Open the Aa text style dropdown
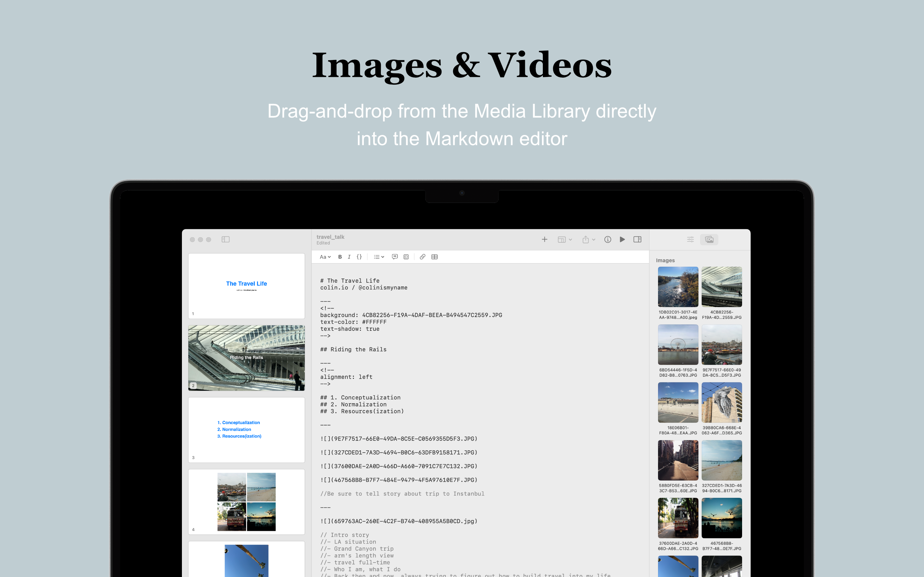This screenshot has width=924, height=577. [x=325, y=257]
